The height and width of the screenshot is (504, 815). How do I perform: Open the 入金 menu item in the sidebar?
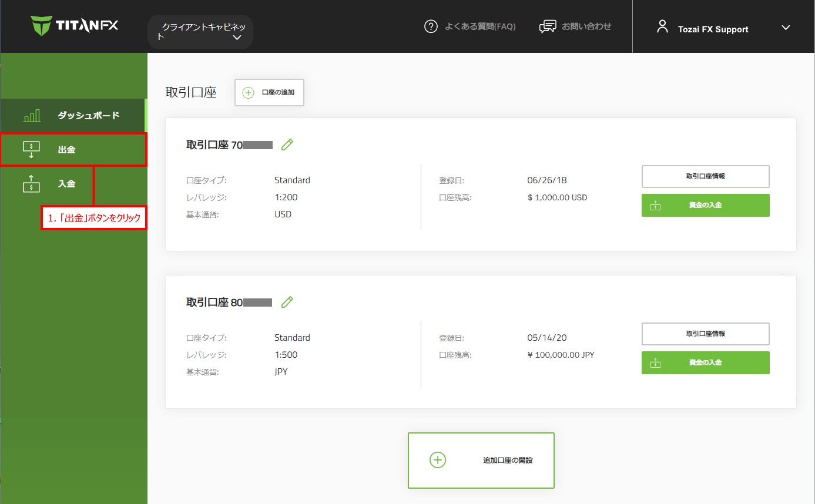point(68,184)
